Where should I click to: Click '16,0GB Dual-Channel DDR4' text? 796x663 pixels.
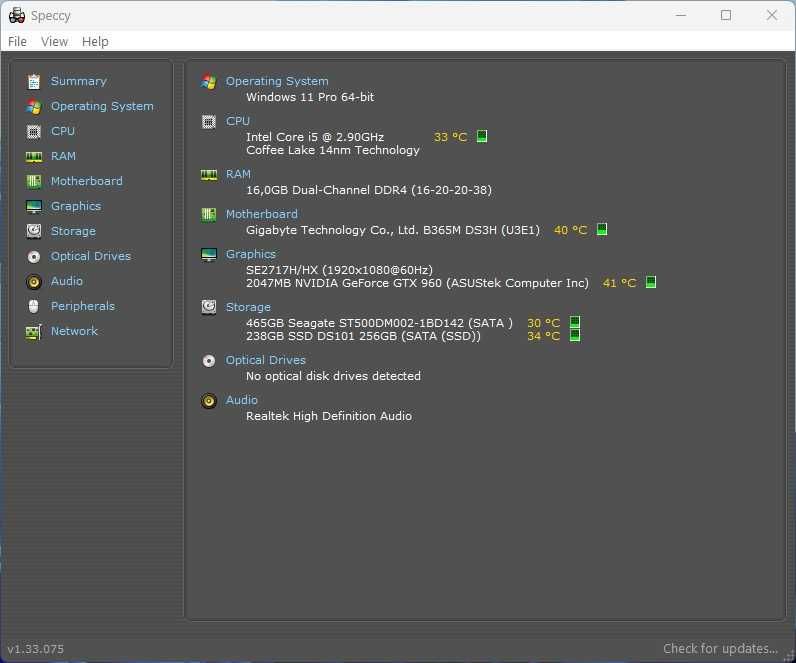(326, 190)
